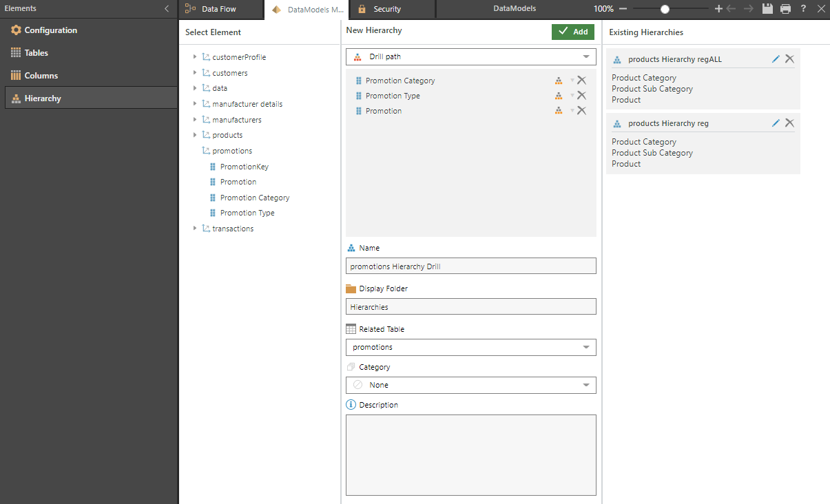
Task: Open help with the question mark icon
Action: [803, 9]
